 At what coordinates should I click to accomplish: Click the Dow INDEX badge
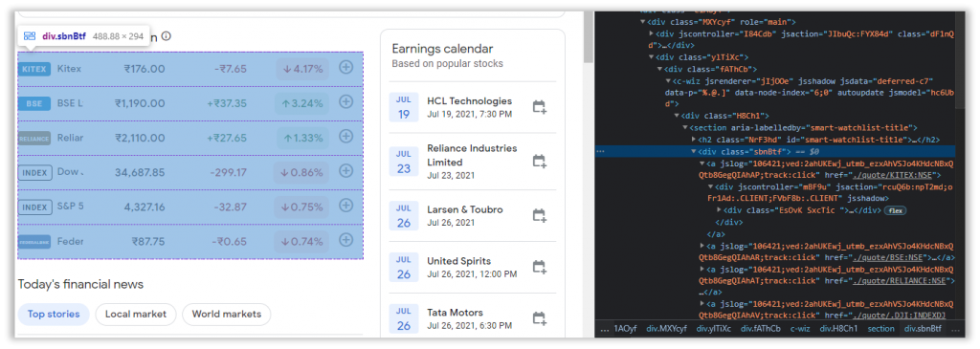35,172
